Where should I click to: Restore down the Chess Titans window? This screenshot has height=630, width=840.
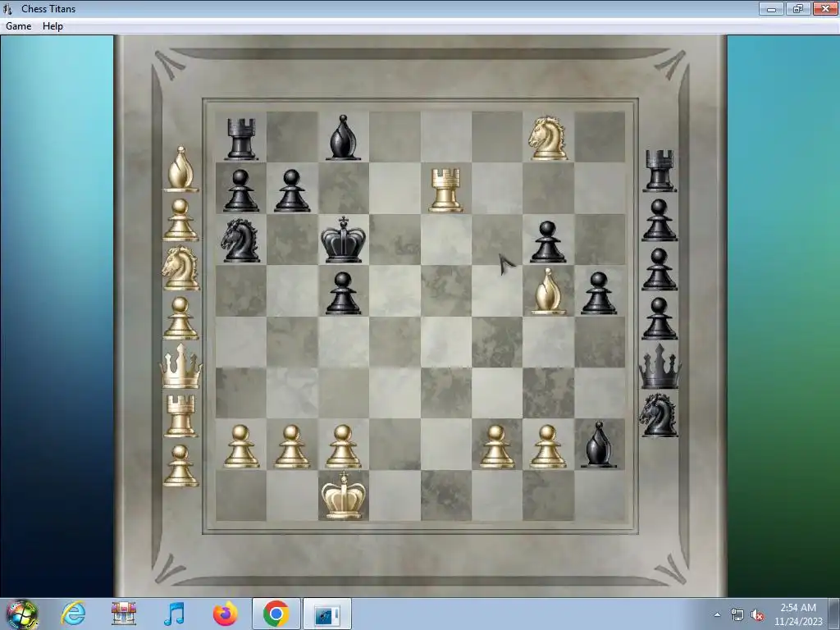[798, 8]
